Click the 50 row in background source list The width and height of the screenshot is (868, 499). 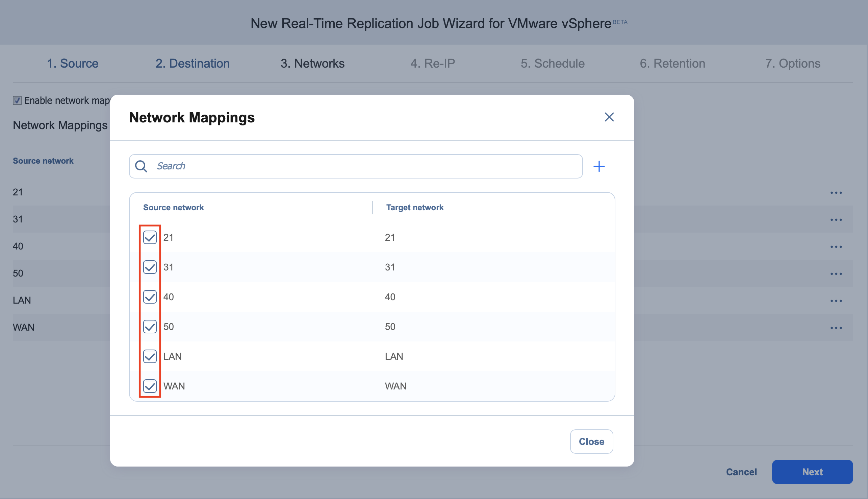click(x=18, y=274)
